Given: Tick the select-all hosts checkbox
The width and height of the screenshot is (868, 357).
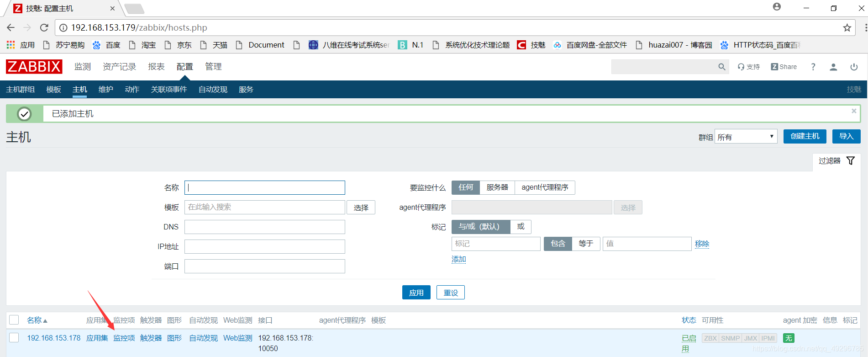Looking at the screenshot, I should coord(14,320).
